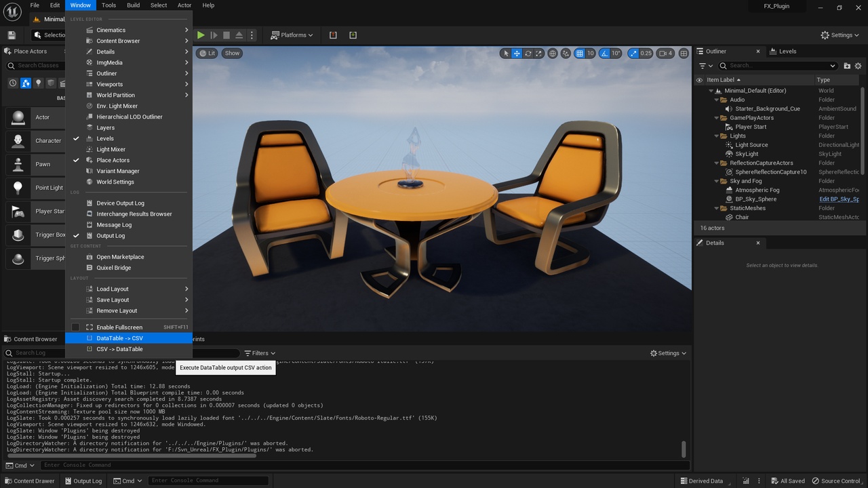Screen dimensions: 868x488
Task: Collapse the StaticMeshes folder in Outliner
Action: click(716, 208)
